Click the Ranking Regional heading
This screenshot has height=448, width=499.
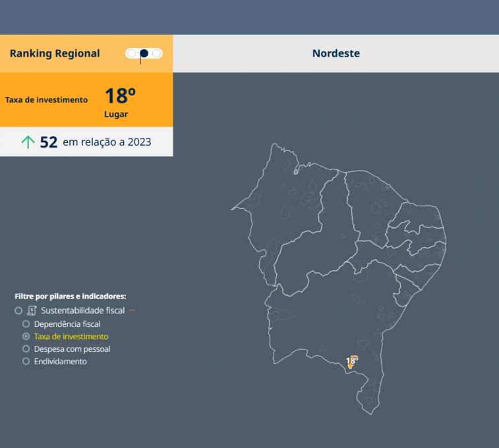click(x=55, y=53)
